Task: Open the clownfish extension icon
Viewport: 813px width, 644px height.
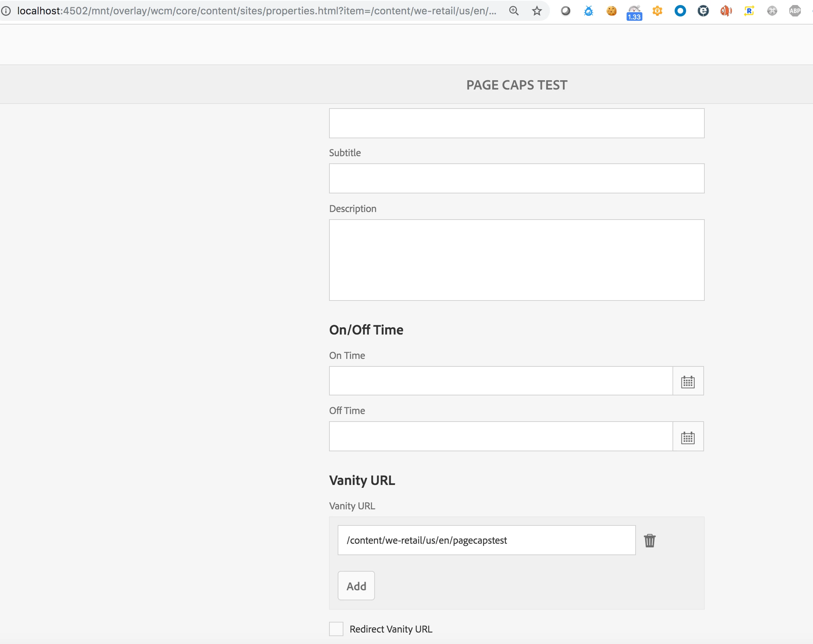Action: click(x=726, y=11)
